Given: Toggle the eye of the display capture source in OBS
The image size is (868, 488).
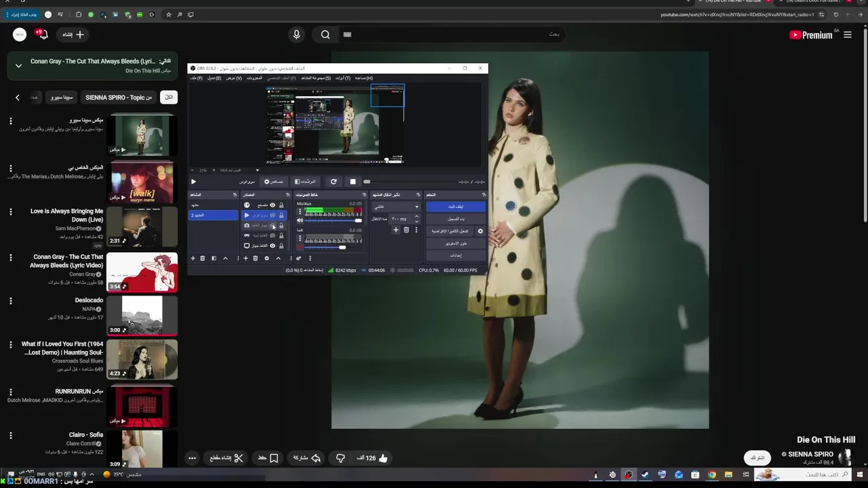Looking at the screenshot, I should [x=273, y=245].
